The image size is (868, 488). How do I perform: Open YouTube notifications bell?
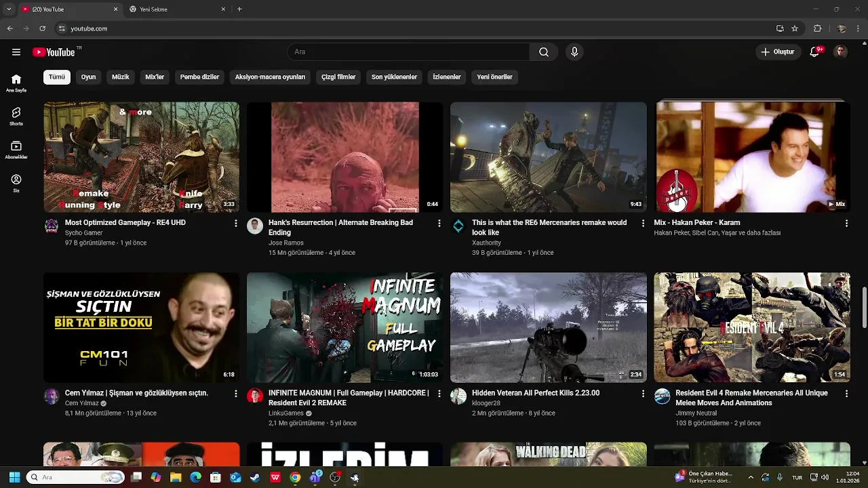coord(815,52)
